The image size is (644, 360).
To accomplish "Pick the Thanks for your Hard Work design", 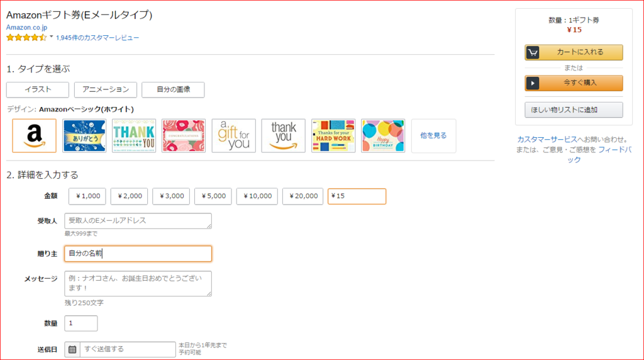I will (x=333, y=135).
